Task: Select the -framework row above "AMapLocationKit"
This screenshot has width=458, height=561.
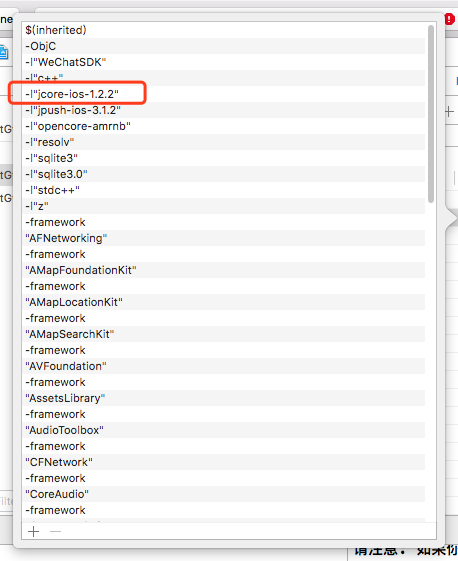Action: [224, 286]
